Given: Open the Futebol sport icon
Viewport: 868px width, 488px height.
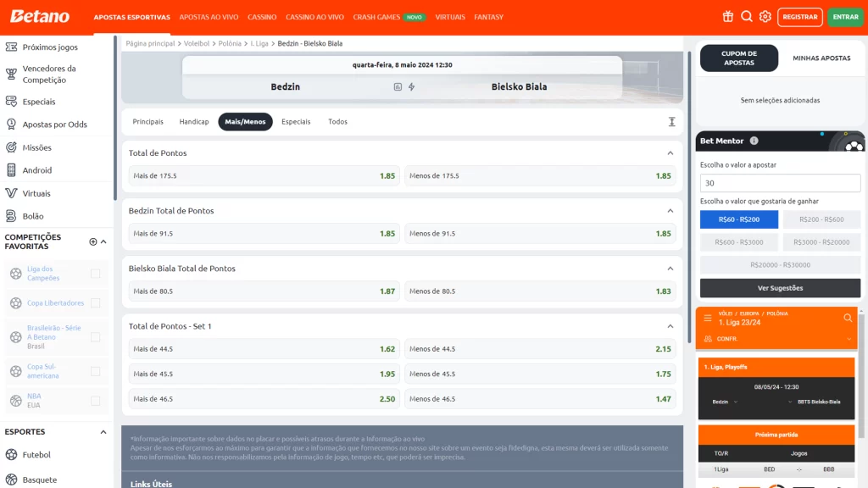Looking at the screenshot, I should pos(11,454).
